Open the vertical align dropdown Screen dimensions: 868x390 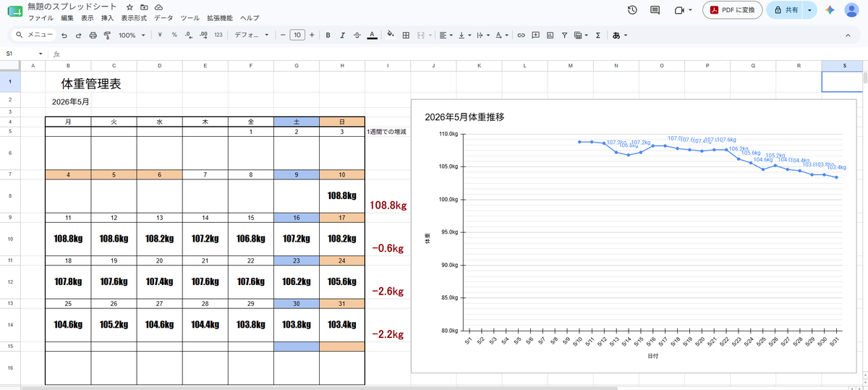click(x=464, y=35)
